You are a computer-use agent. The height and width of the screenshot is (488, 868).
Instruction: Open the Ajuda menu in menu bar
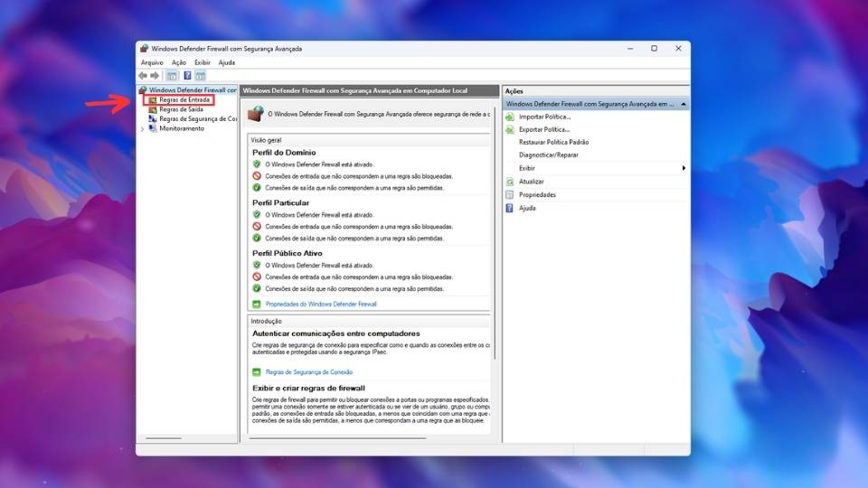coord(226,62)
